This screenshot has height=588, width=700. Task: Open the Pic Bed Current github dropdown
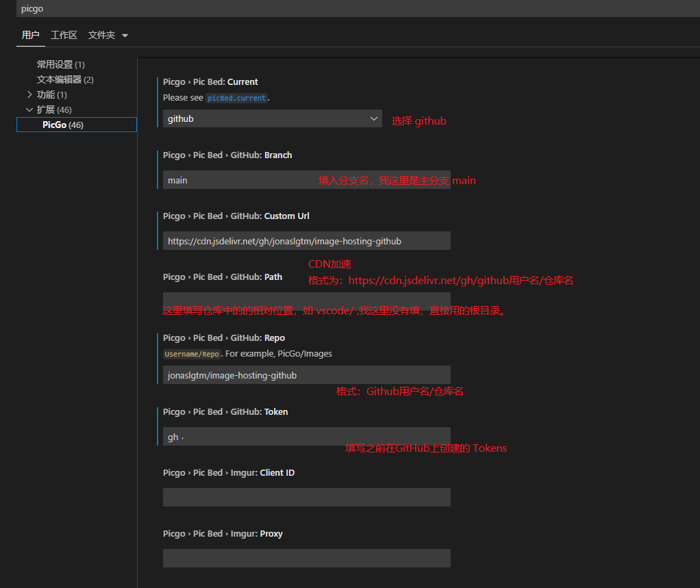click(x=272, y=118)
